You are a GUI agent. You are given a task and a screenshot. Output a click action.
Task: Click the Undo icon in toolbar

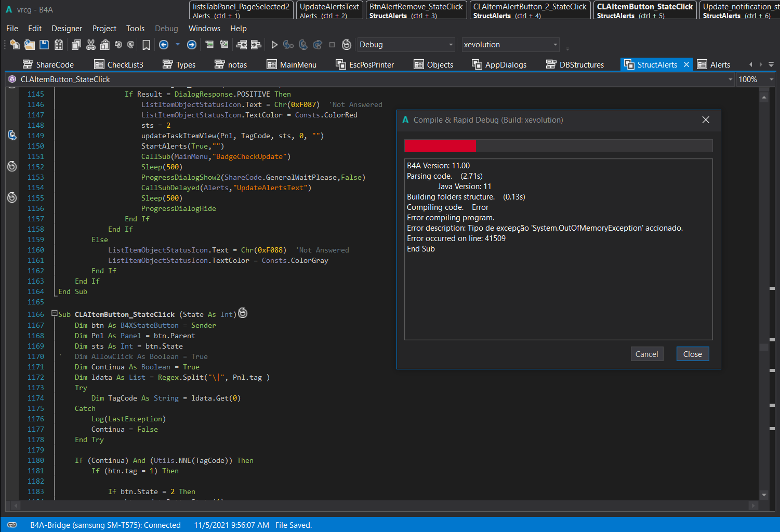tap(118, 45)
